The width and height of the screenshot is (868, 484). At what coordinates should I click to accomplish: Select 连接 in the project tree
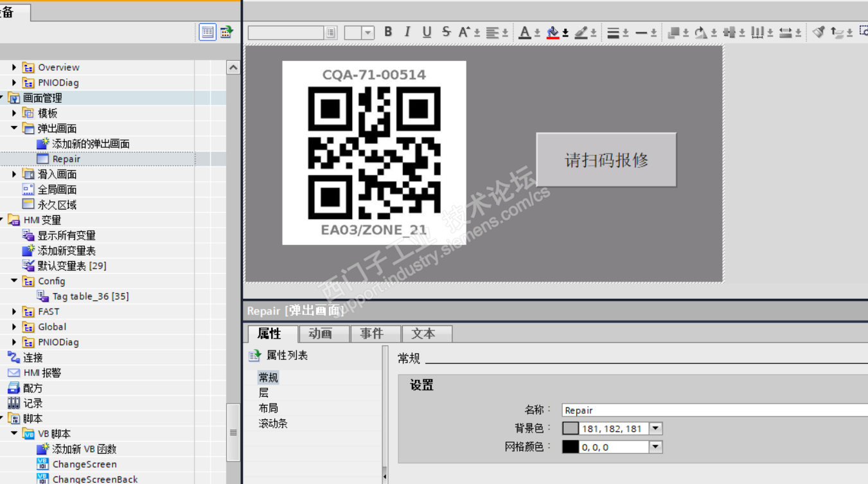[33, 357]
